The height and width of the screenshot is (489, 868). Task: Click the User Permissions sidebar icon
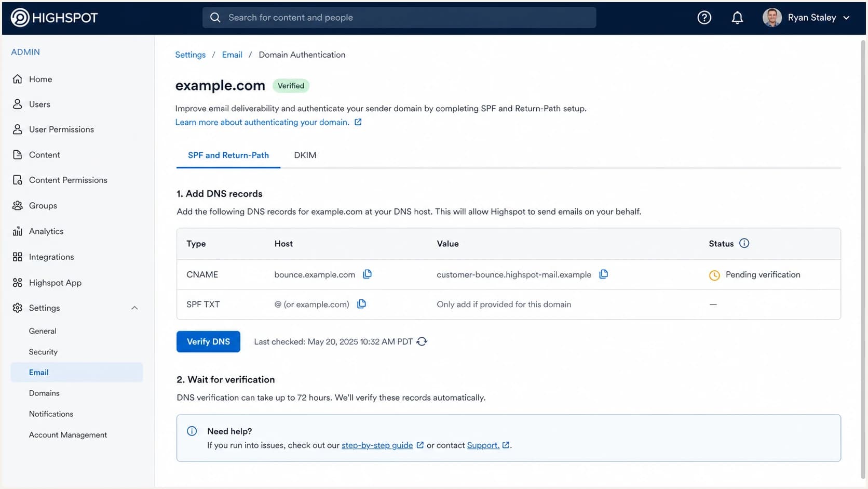[18, 129]
